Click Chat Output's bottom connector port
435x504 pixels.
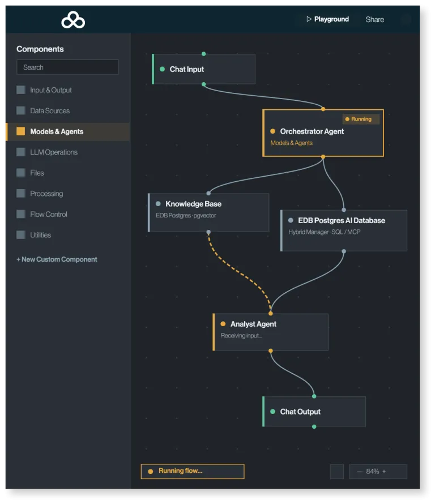coord(314,427)
